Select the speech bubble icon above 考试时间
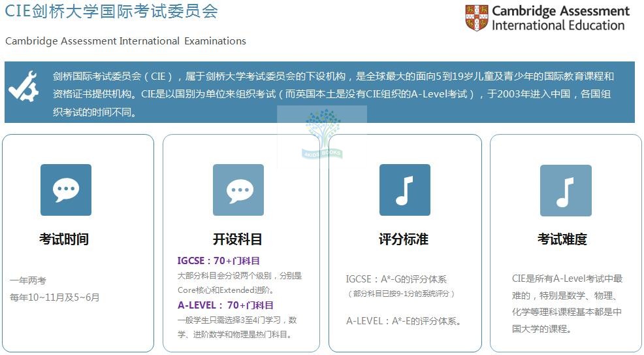 pos(66,190)
